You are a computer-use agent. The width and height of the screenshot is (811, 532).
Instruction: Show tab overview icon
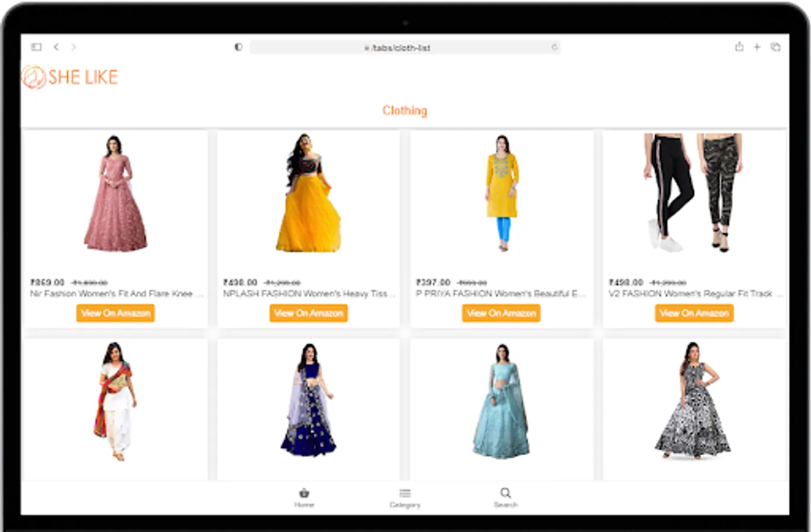[x=775, y=47]
